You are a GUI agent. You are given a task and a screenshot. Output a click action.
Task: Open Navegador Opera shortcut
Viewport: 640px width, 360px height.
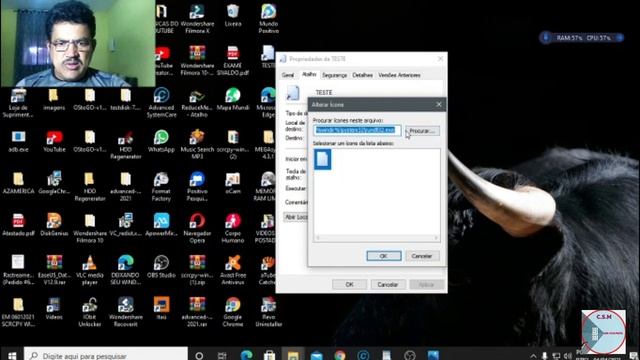pyautogui.click(x=197, y=228)
